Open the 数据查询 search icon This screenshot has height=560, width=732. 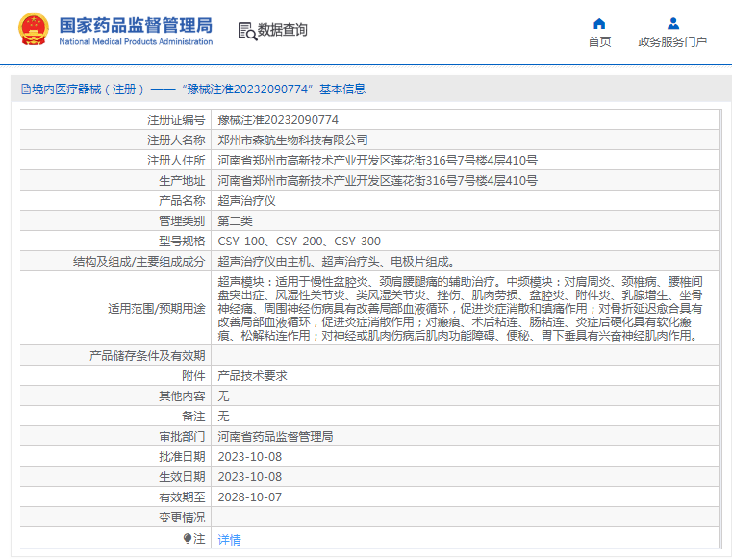(x=247, y=32)
